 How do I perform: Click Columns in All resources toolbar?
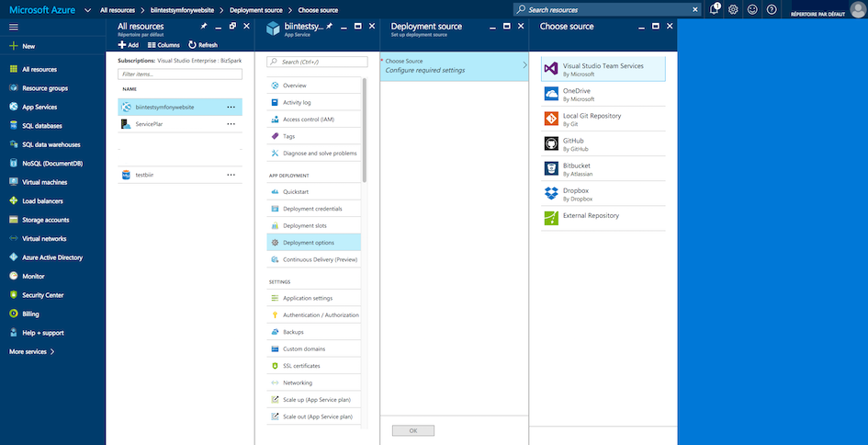click(163, 45)
